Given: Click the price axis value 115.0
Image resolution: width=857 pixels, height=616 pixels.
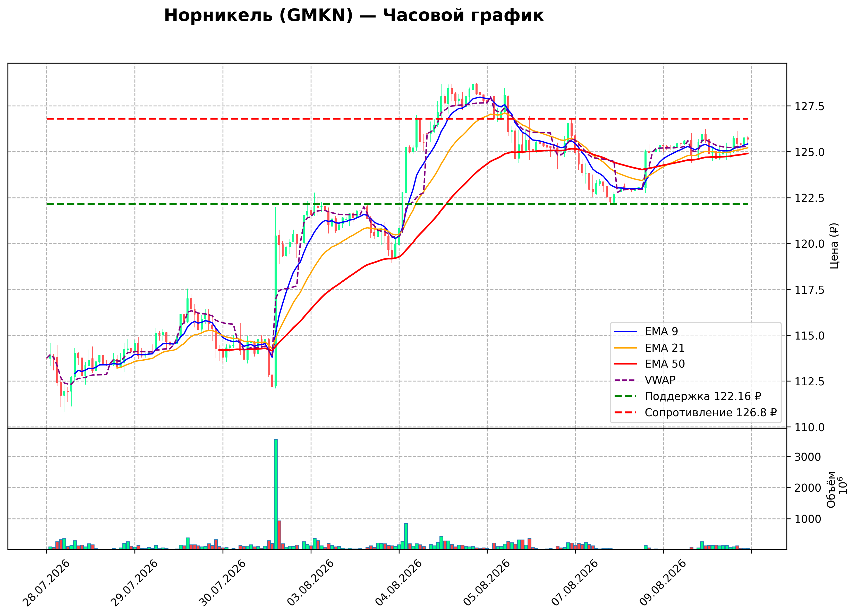Looking at the screenshot, I should coord(809,336).
